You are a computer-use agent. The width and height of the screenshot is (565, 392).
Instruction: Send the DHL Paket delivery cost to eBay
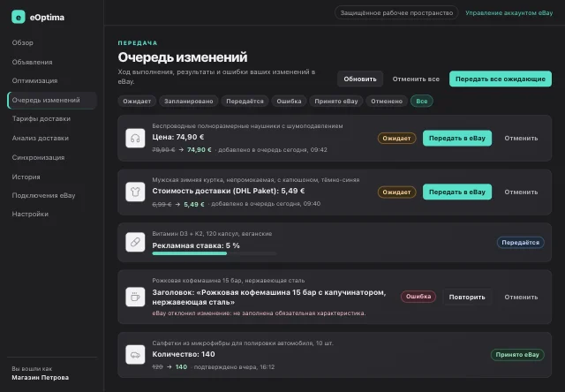457,192
